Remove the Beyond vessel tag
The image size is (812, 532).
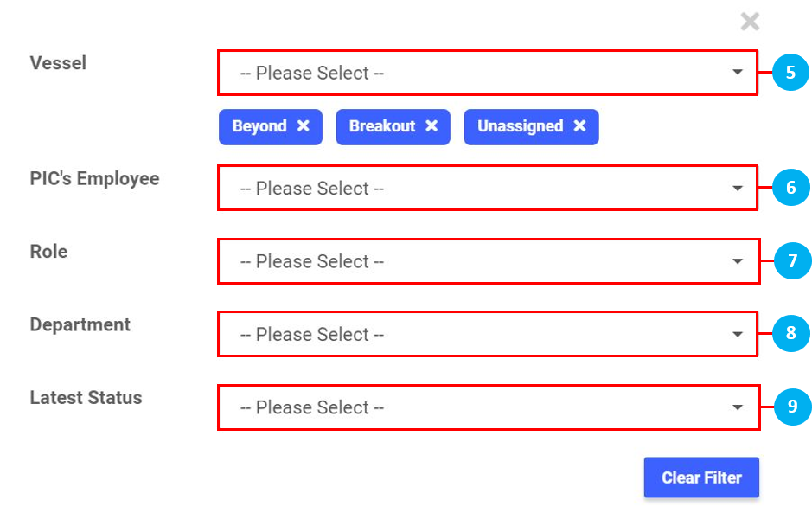point(304,126)
